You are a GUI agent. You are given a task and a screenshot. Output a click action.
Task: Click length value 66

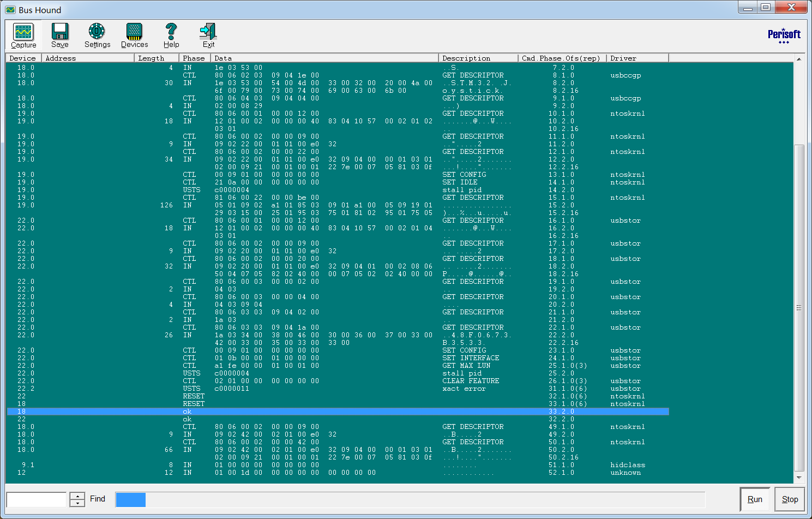(169, 450)
